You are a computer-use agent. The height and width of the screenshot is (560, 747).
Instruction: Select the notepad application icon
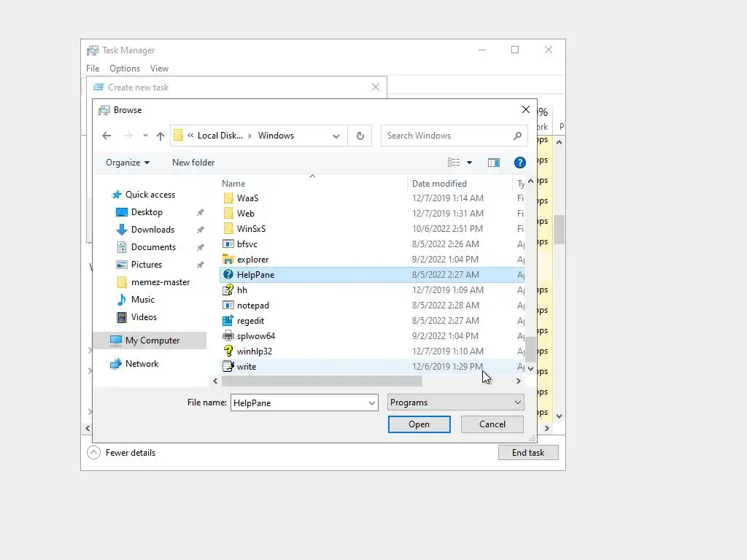point(228,306)
